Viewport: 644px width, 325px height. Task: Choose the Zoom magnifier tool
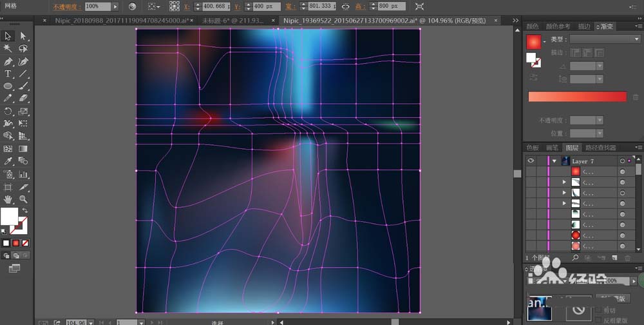click(23, 199)
